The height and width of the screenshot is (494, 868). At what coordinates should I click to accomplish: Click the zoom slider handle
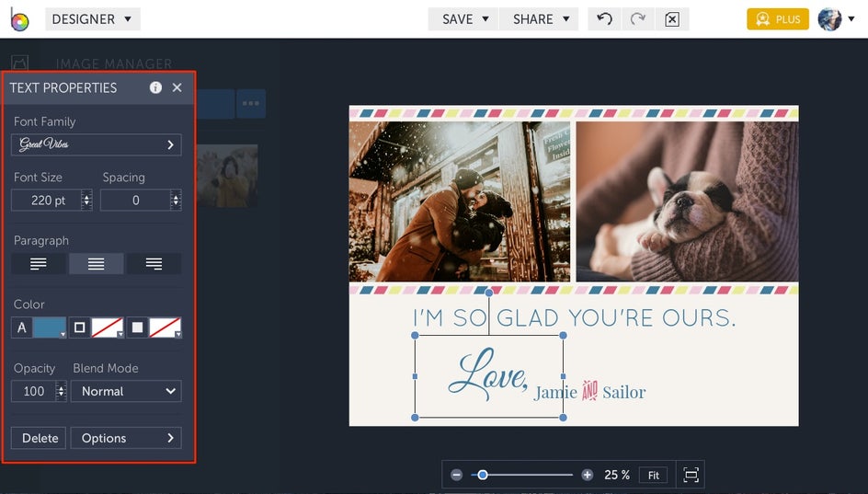[x=483, y=475]
